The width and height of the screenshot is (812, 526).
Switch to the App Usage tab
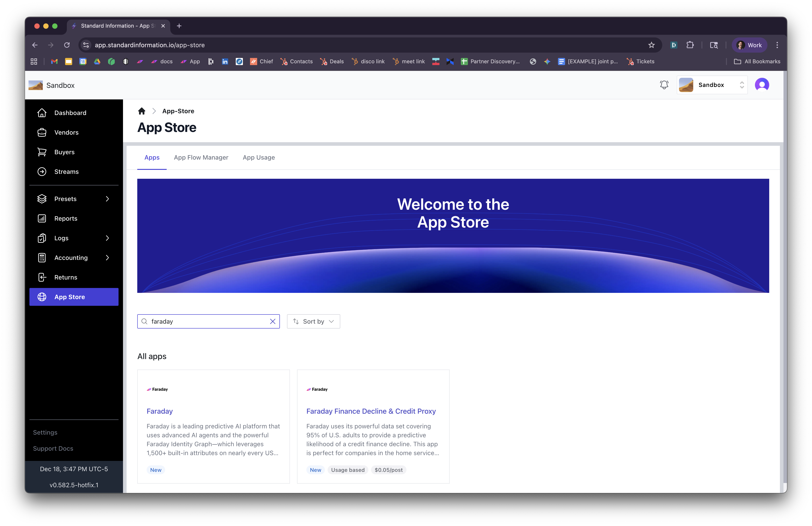[259, 157]
